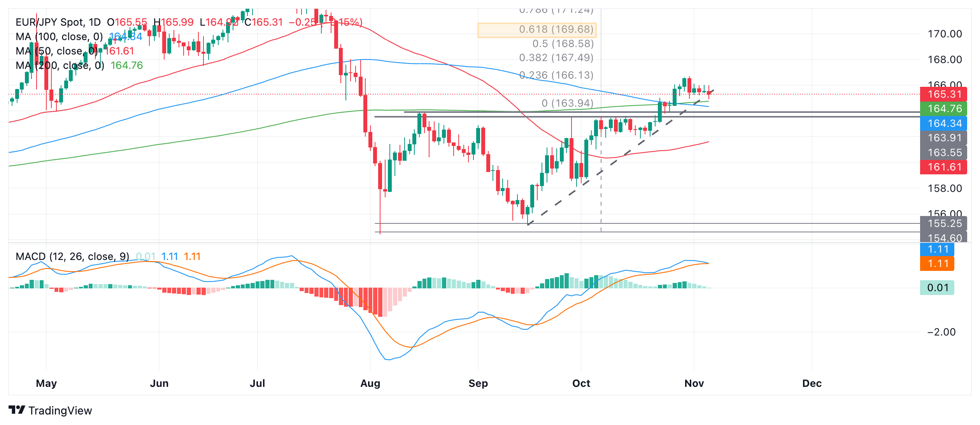
Task: Click the green 164.76 price tag
Action: pos(943,109)
